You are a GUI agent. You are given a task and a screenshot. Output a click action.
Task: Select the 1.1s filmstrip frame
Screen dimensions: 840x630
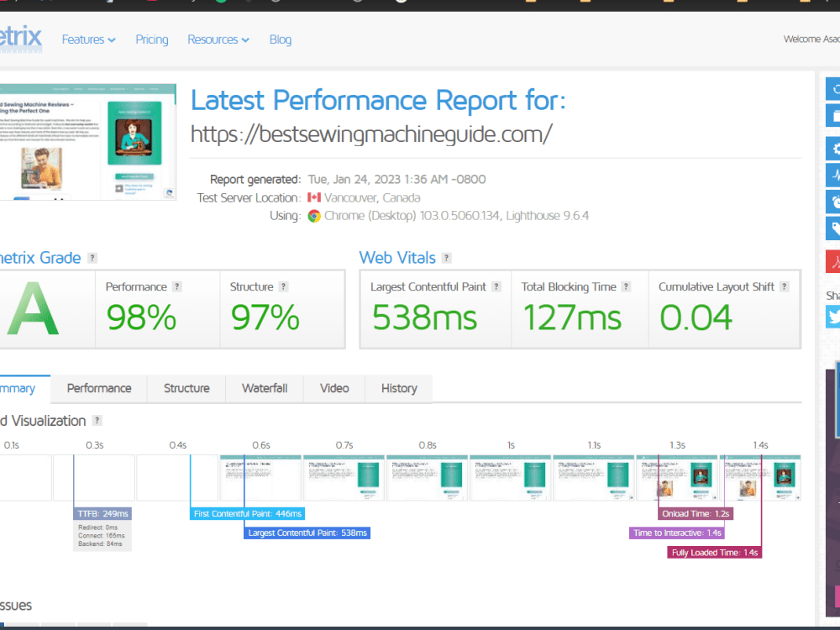point(594,478)
